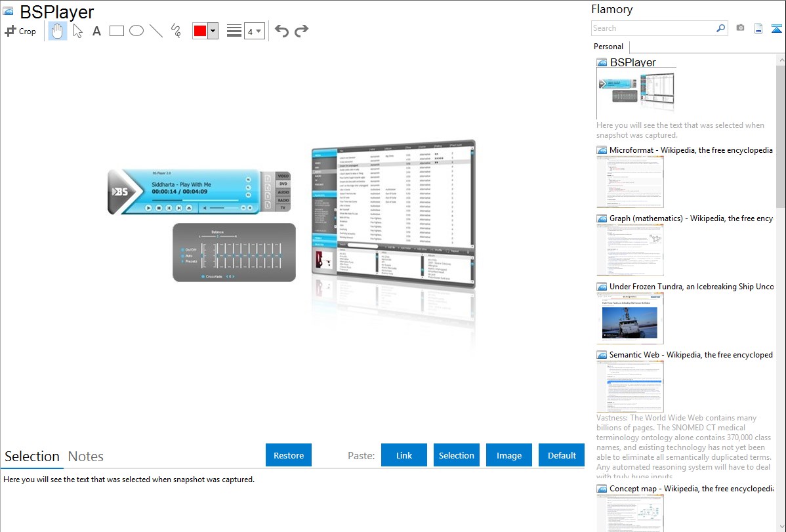Image resolution: width=786 pixels, height=532 pixels.
Task: Select the Concept map title text
Action: point(692,488)
